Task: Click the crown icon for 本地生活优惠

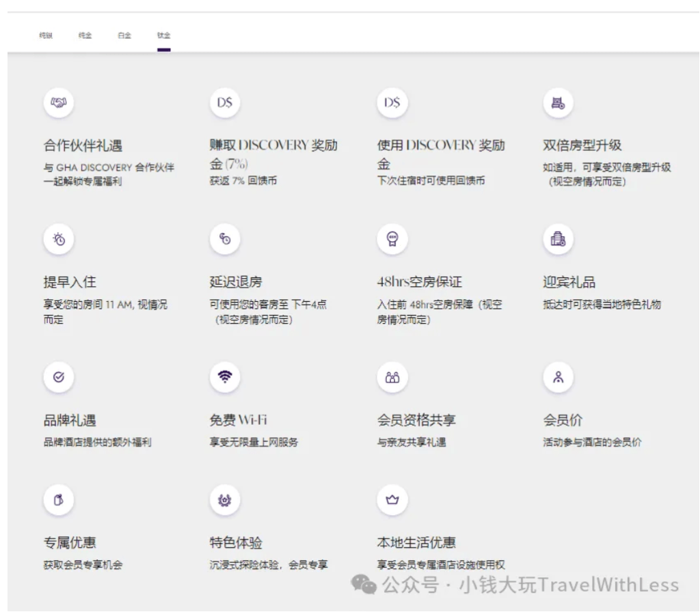Action: [x=392, y=500]
